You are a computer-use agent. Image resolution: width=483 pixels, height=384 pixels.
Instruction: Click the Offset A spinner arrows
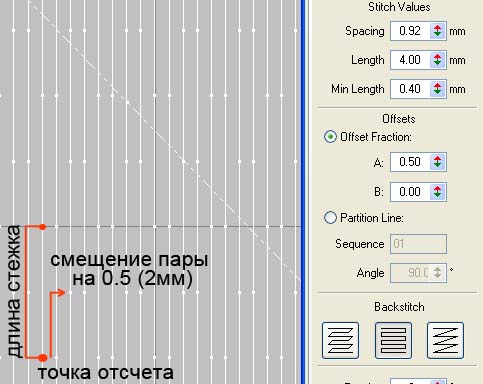(x=438, y=162)
